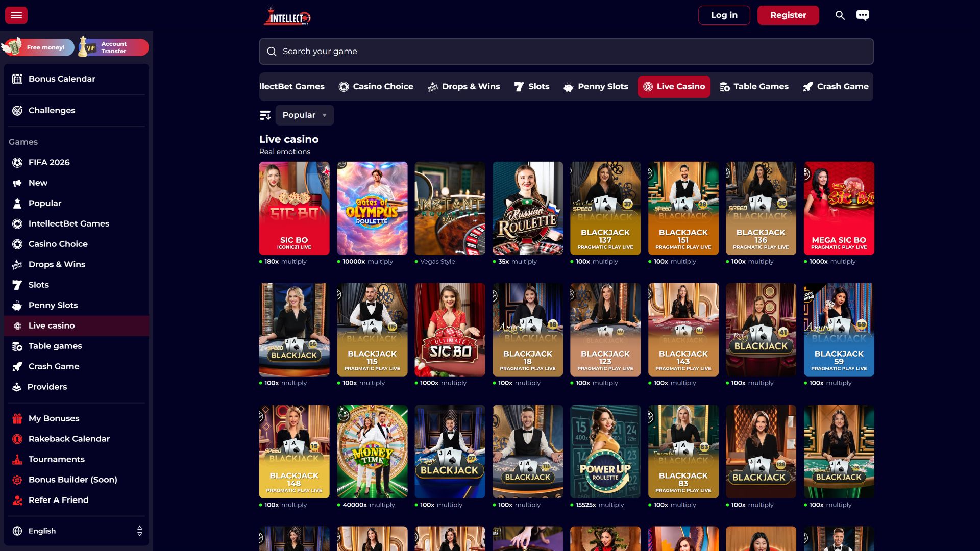Expand the English language selector arrows
The image size is (980, 551).
pos(139,531)
